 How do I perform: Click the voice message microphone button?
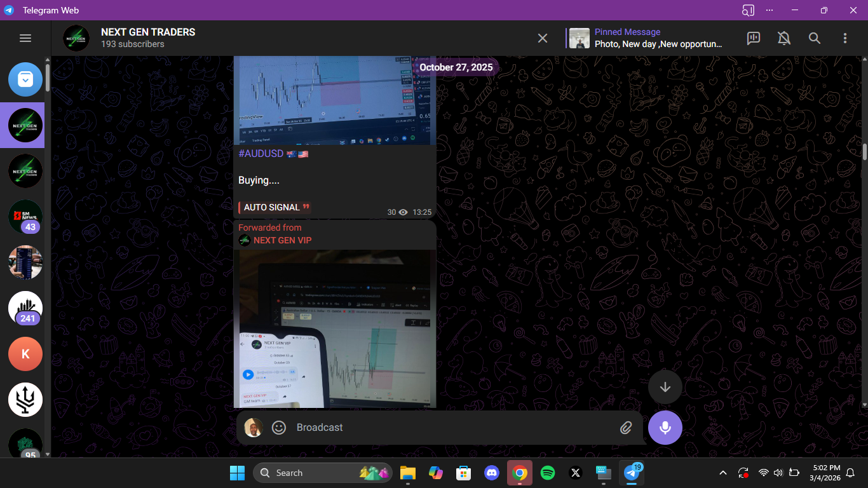[665, 428]
